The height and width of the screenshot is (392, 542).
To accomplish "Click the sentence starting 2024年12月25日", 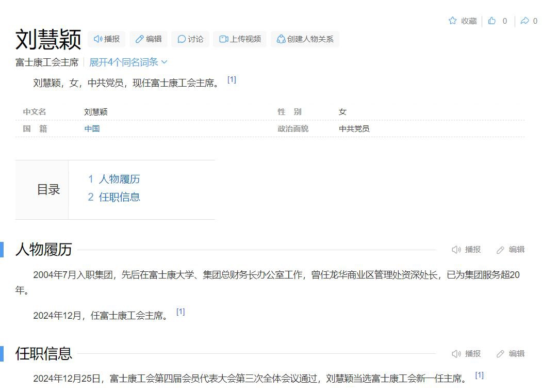I will [250, 379].
